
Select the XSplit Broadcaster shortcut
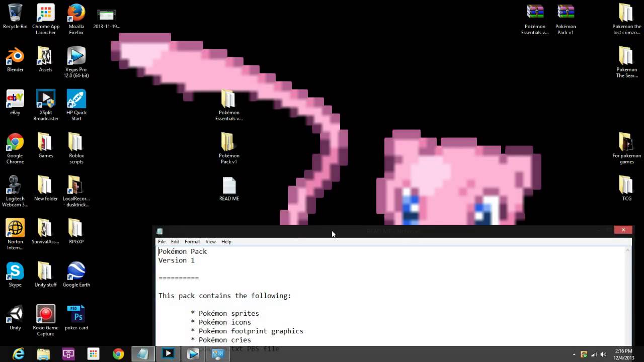point(46,106)
